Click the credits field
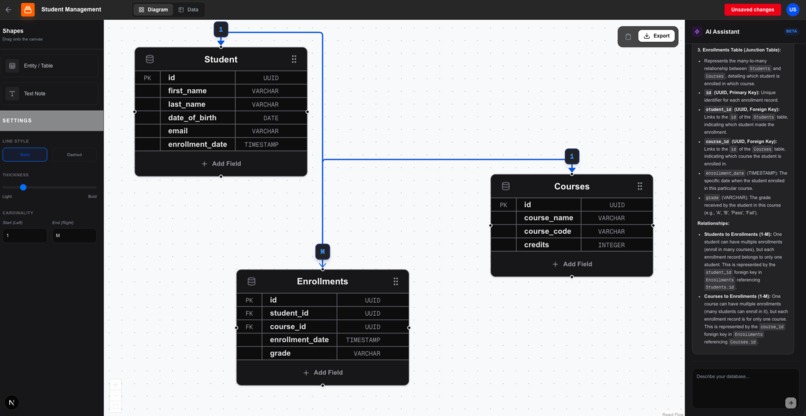Viewport: 806px width, 416px height. 536,245
